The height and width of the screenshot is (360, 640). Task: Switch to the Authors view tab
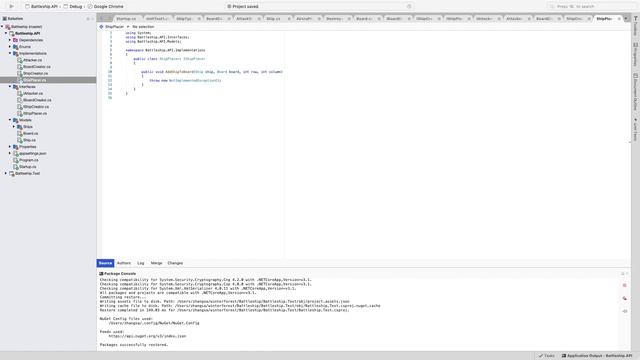click(x=124, y=263)
